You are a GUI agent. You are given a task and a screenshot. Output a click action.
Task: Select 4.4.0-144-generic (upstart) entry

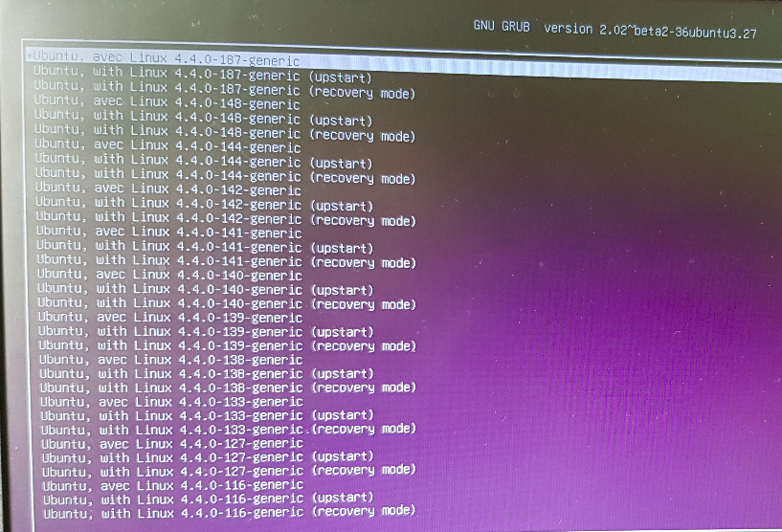[204, 161]
